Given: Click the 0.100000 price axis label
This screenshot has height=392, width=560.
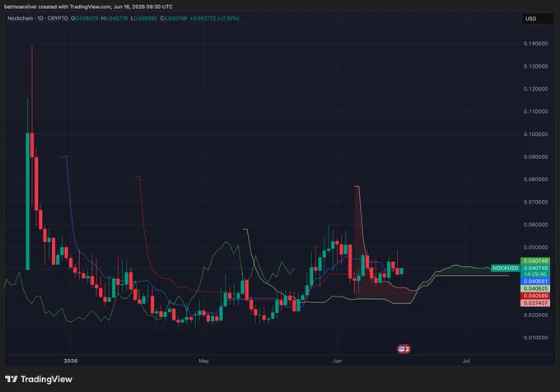Looking at the screenshot, I should [x=535, y=134].
